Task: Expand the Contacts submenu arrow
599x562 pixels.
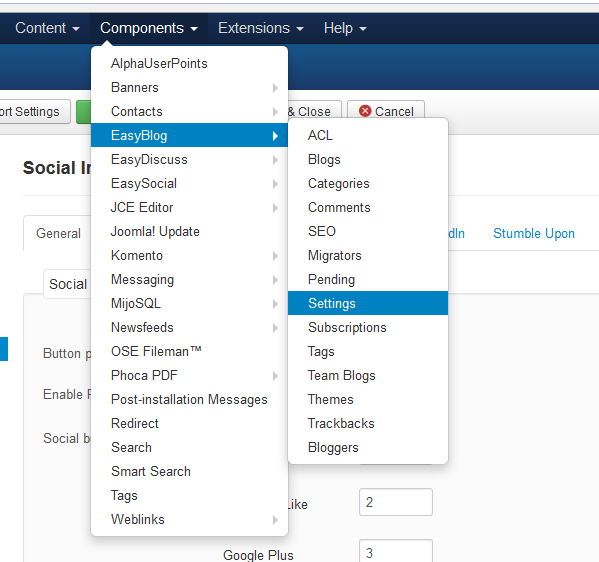Action: [275, 112]
